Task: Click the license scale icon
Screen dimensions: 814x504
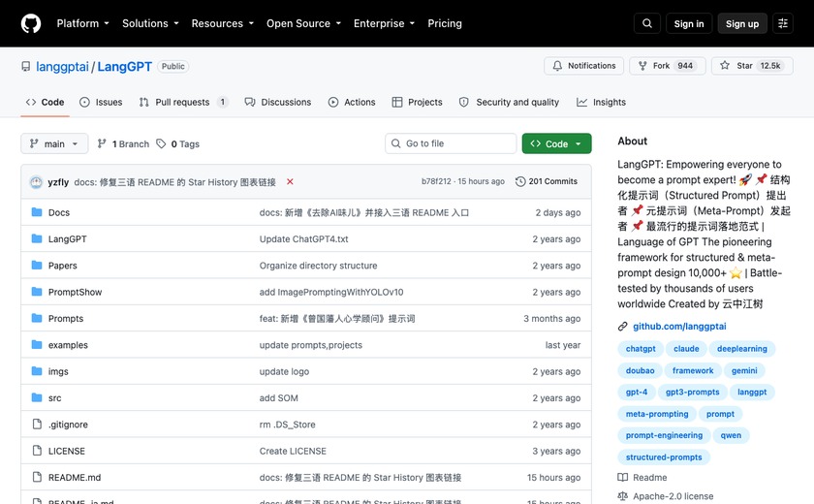Action: tap(623, 496)
